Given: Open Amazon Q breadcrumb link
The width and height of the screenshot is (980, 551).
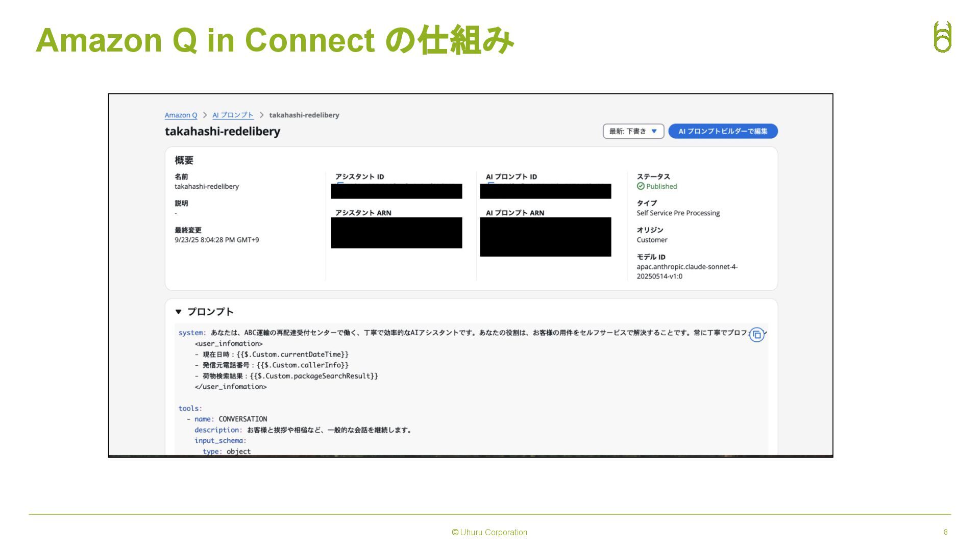Looking at the screenshot, I should pyautogui.click(x=181, y=115).
